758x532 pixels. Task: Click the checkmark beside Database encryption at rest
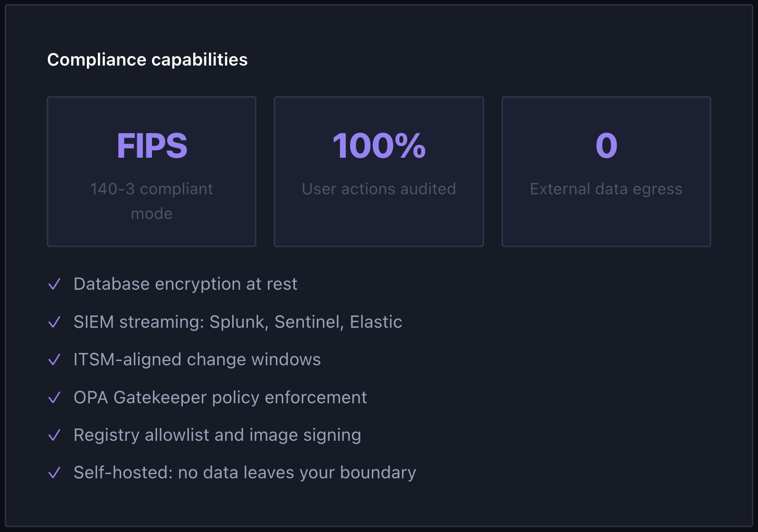click(55, 284)
